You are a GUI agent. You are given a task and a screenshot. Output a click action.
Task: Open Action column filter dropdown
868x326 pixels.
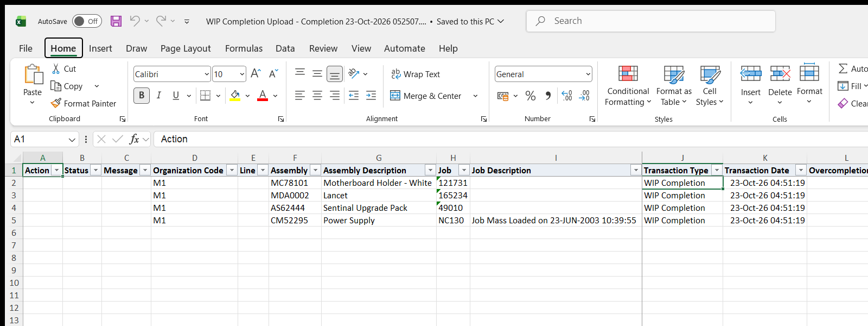click(x=56, y=171)
